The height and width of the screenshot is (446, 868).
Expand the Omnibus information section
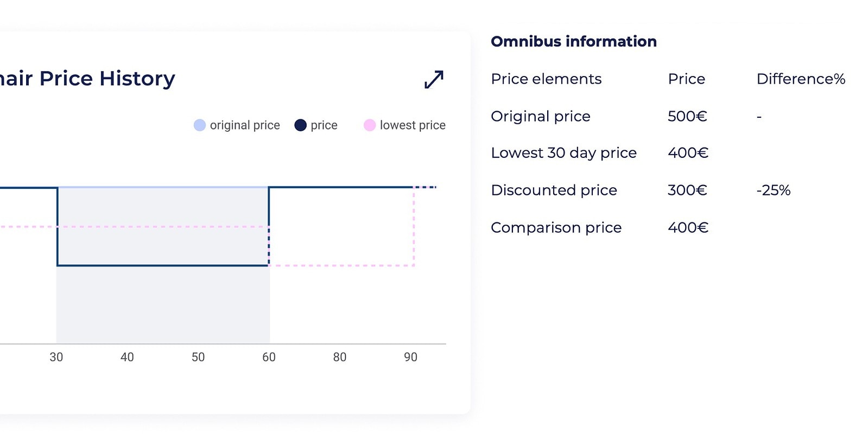tap(574, 41)
